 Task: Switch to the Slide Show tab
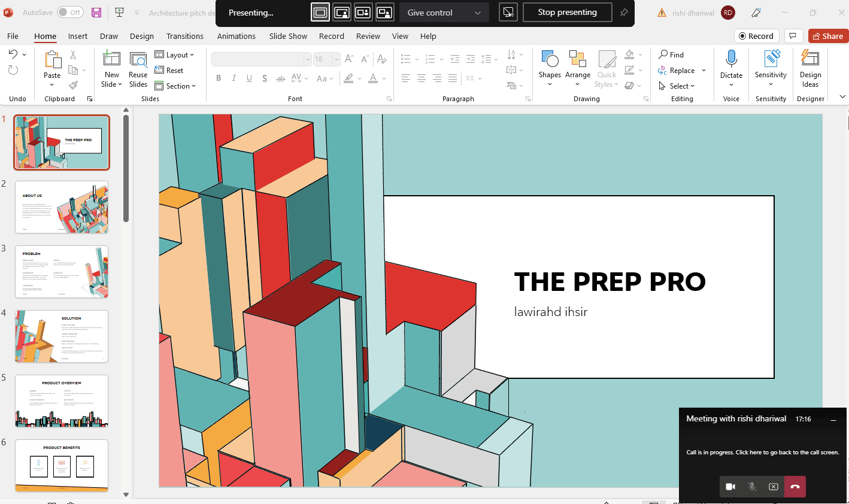pyautogui.click(x=288, y=36)
